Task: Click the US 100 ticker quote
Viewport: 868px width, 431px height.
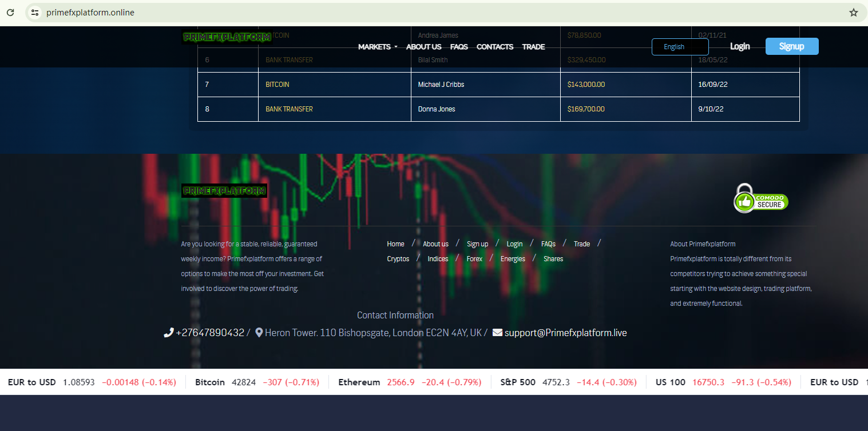Action: click(x=723, y=382)
